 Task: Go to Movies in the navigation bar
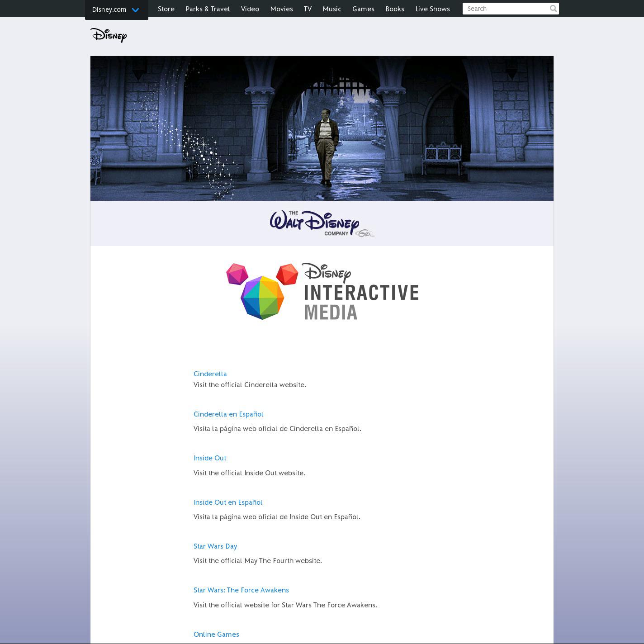(x=281, y=9)
